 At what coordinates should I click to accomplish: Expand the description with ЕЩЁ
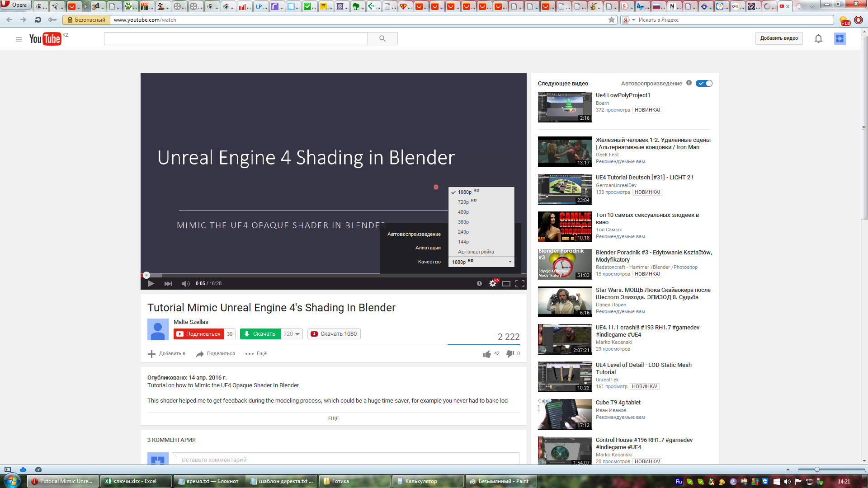point(333,418)
